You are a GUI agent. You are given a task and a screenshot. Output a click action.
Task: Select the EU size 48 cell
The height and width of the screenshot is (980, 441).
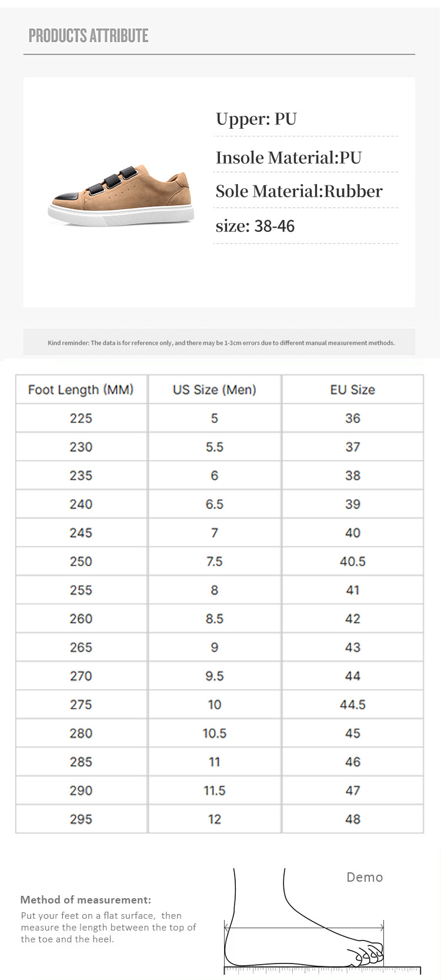pyautogui.click(x=353, y=819)
